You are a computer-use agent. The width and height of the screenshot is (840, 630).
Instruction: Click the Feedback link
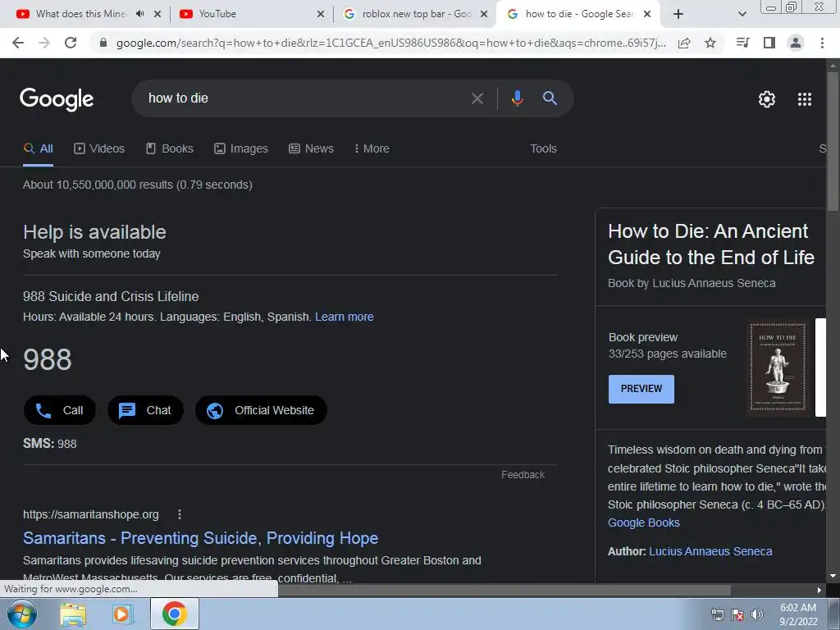[523, 475]
